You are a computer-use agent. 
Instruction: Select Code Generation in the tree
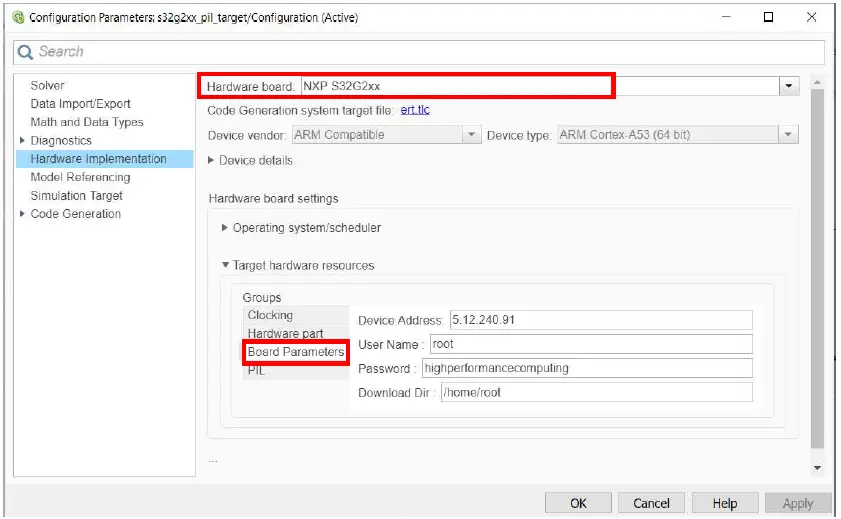tap(76, 214)
